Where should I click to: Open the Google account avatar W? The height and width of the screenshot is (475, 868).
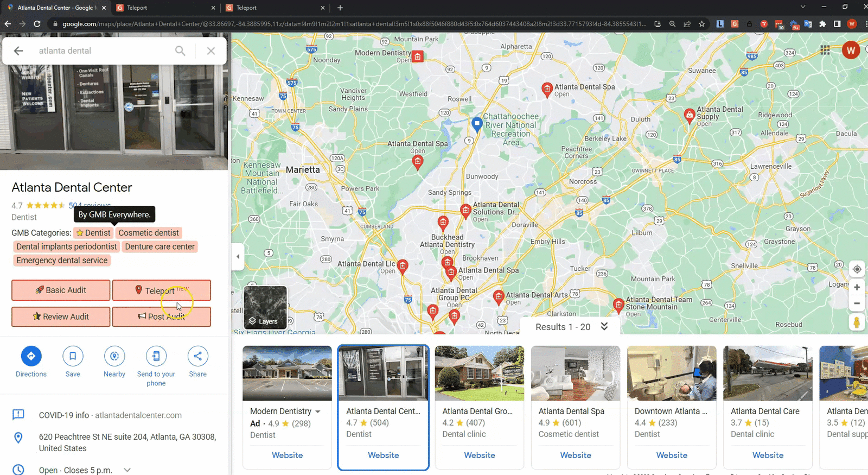click(x=851, y=50)
